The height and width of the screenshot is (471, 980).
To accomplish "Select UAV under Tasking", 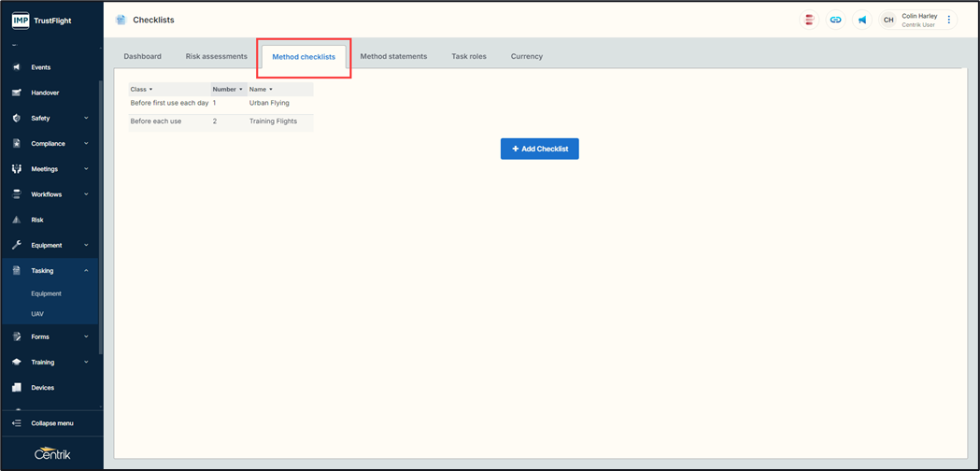I will (37, 314).
